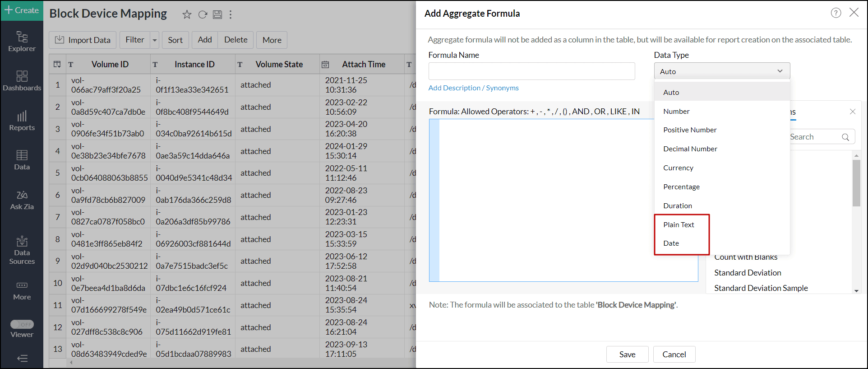Open the help icon in formula dialog
Screen dimensions: 868x369
836,13
